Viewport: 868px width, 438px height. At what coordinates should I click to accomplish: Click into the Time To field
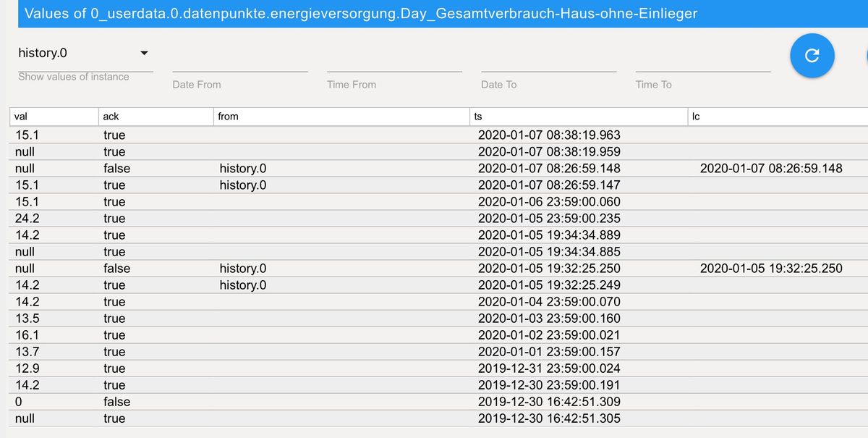coord(702,62)
